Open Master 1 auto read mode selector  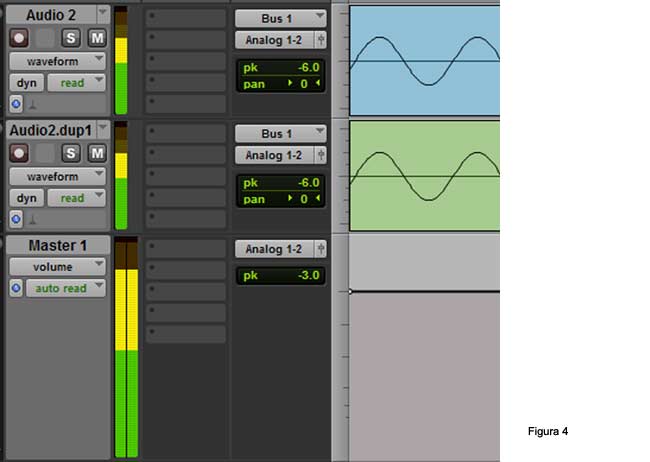[x=66, y=288]
